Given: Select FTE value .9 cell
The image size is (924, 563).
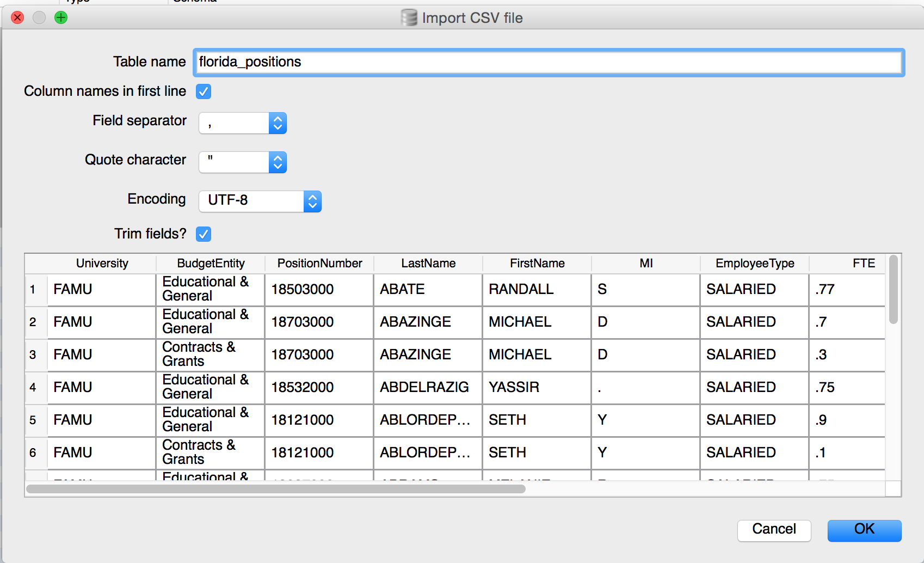Looking at the screenshot, I should click(x=847, y=420).
